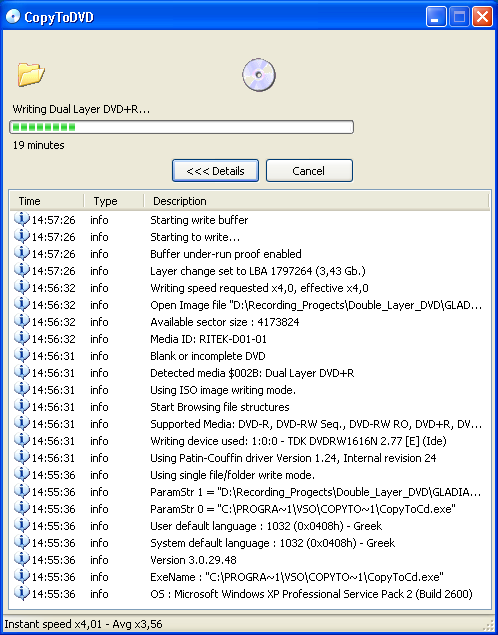Click info icon for 'Using ISO image writing mode'
This screenshot has width=498, height=635.
tap(21, 390)
